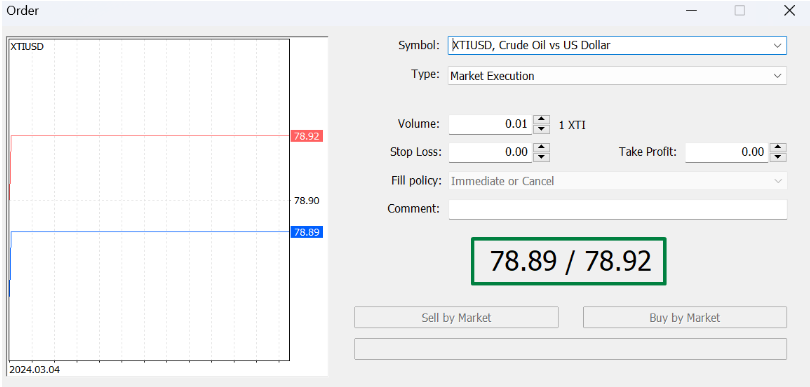
Task: Click the blue 78.89 bid price label
Action: point(307,232)
